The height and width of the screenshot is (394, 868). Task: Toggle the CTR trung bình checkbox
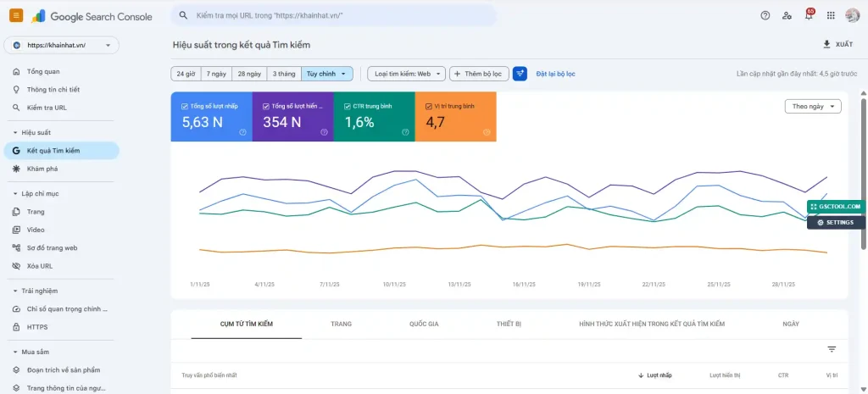pos(347,106)
